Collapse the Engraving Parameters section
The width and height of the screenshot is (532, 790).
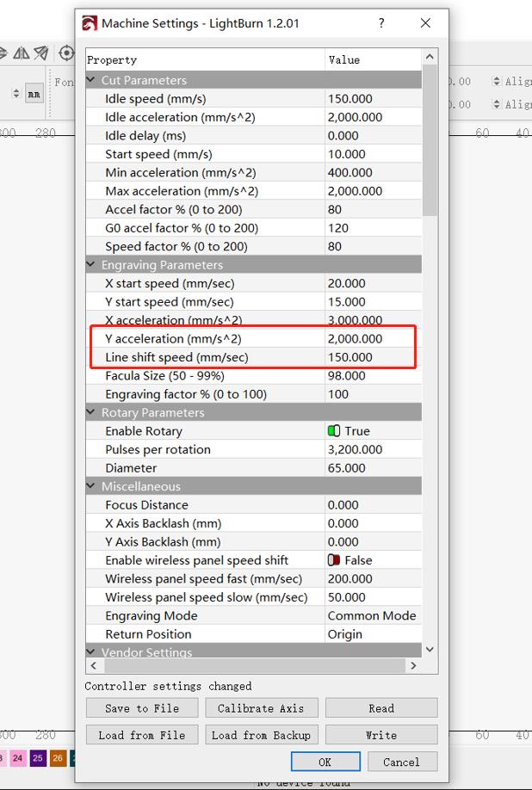[x=91, y=264]
